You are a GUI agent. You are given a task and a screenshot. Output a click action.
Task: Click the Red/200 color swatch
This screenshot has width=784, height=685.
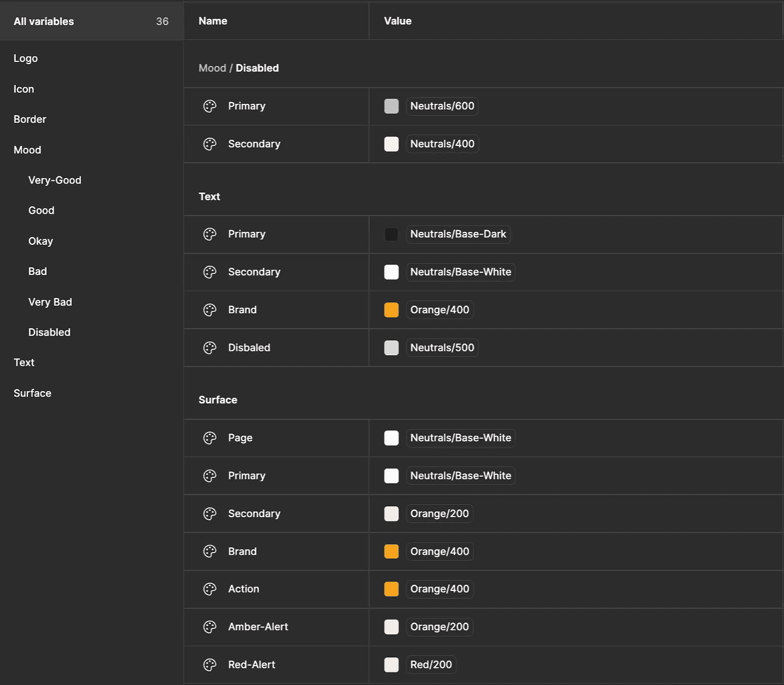pyautogui.click(x=391, y=665)
